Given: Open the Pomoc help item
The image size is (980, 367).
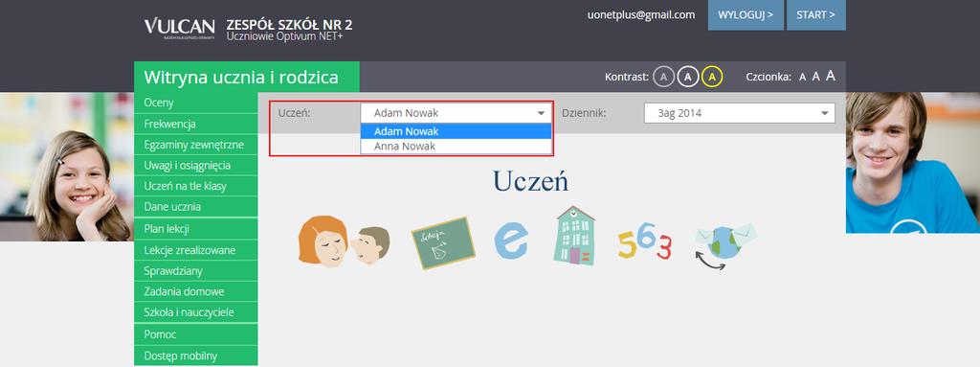Looking at the screenshot, I should point(195,334).
